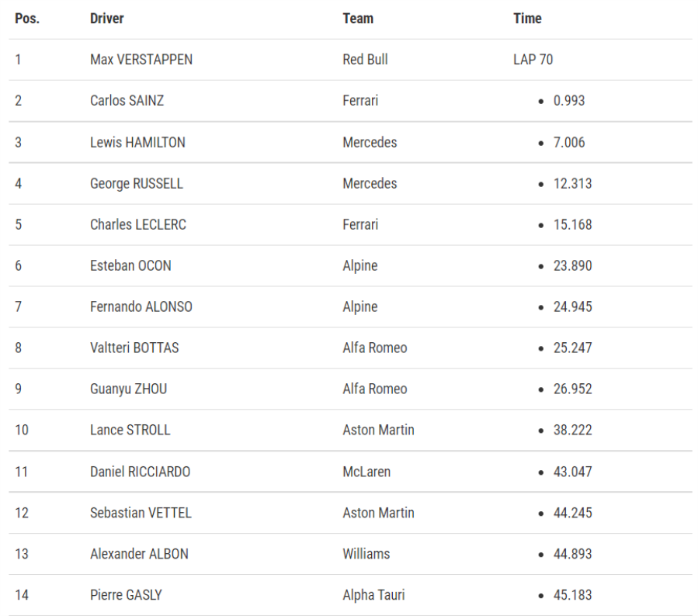698x616 pixels.
Task: Click Charles LECLERC in the table
Action: click(x=138, y=225)
